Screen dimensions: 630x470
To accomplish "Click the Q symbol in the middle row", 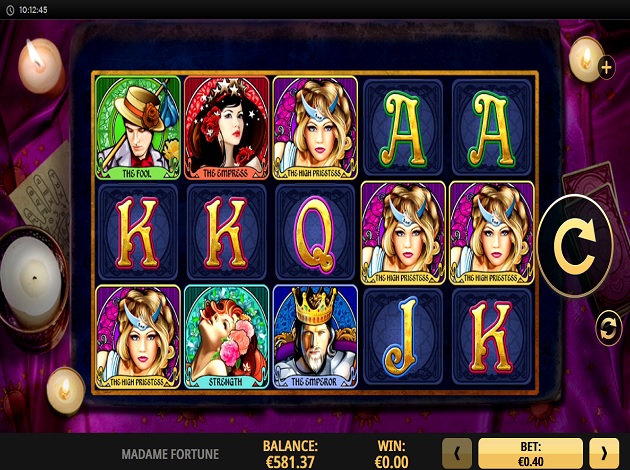I will 315,232.
